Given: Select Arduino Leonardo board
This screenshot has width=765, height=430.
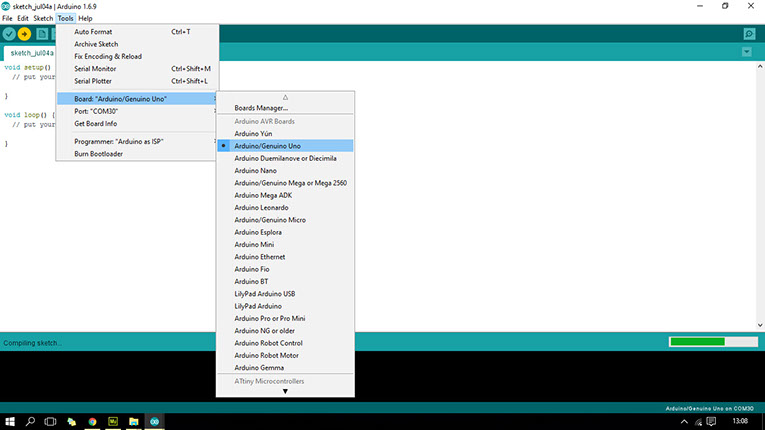Looking at the screenshot, I should [x=285, y=207].
